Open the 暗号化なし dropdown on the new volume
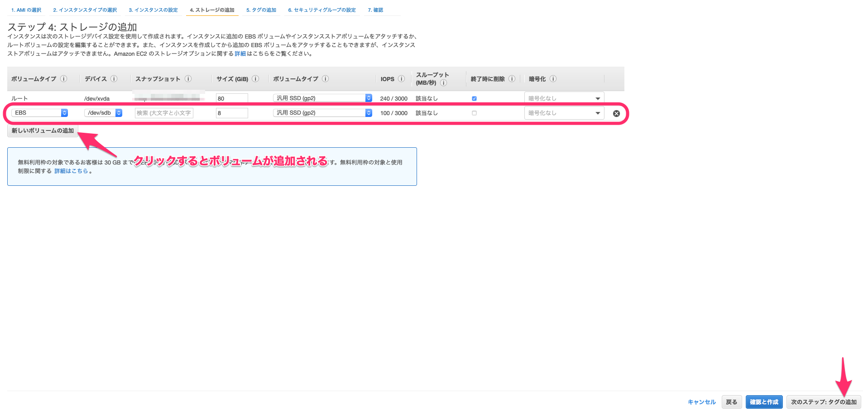This screenshot has height=416, width=868. [564, 113]
